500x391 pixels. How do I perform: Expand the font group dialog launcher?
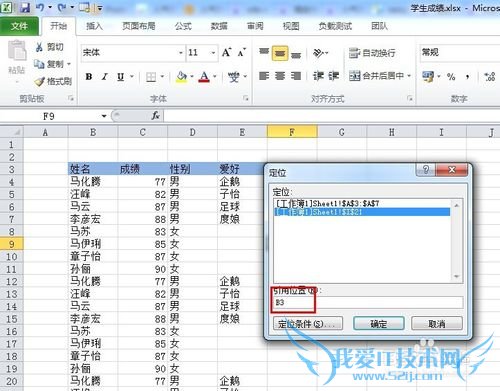tap(246, 98)
